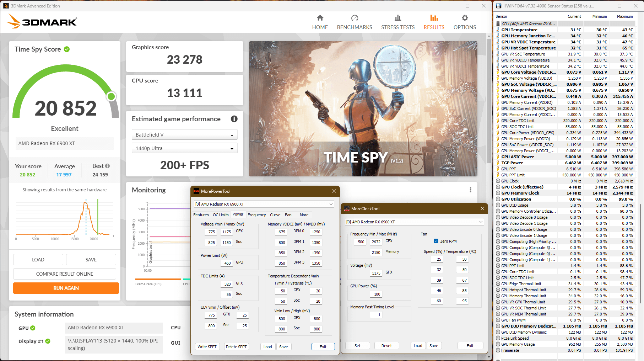Open the Options gear icon

coord(465,18)
